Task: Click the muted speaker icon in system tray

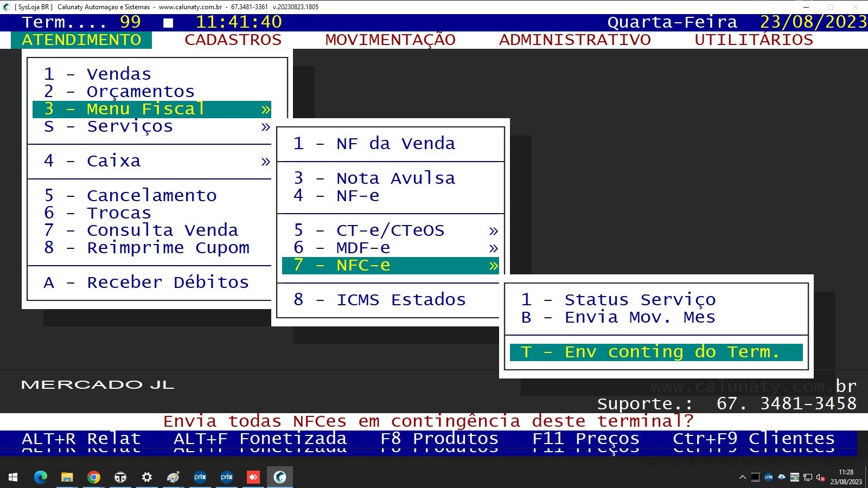Action: [820, 477]
